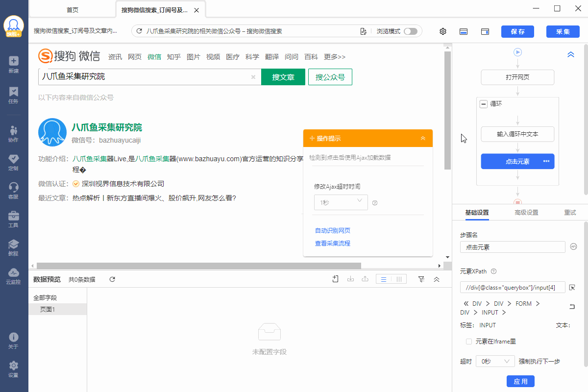Click the page edit icon in address bar
The width and height of the screenshot is (588, 392).
(x=364, y=31)
